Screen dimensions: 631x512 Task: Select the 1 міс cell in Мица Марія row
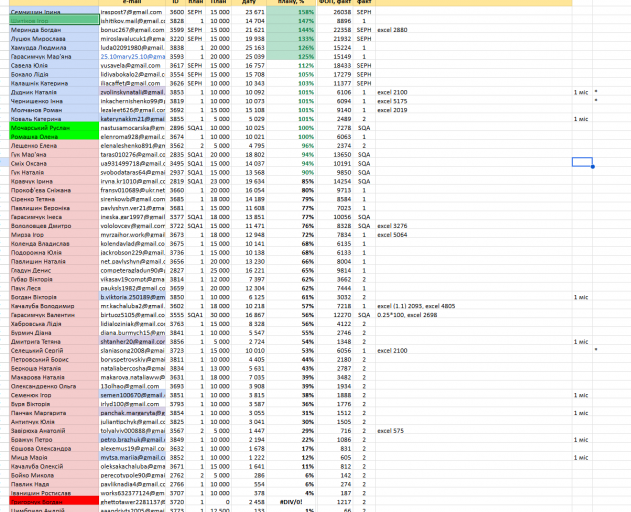[582, 457]
